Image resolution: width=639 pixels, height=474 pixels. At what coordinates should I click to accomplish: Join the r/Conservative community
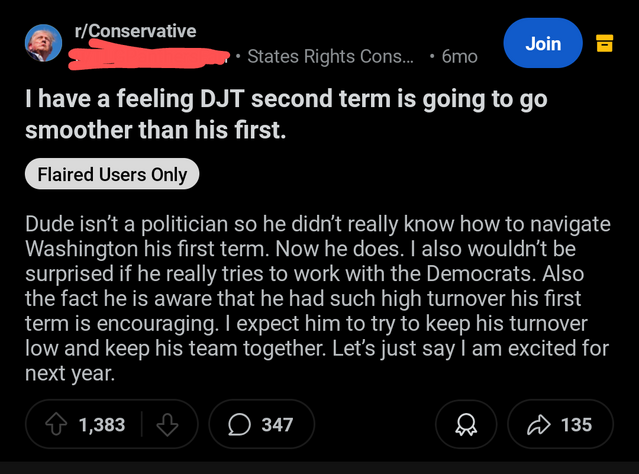pyautogui.click(x=543, y=43)
